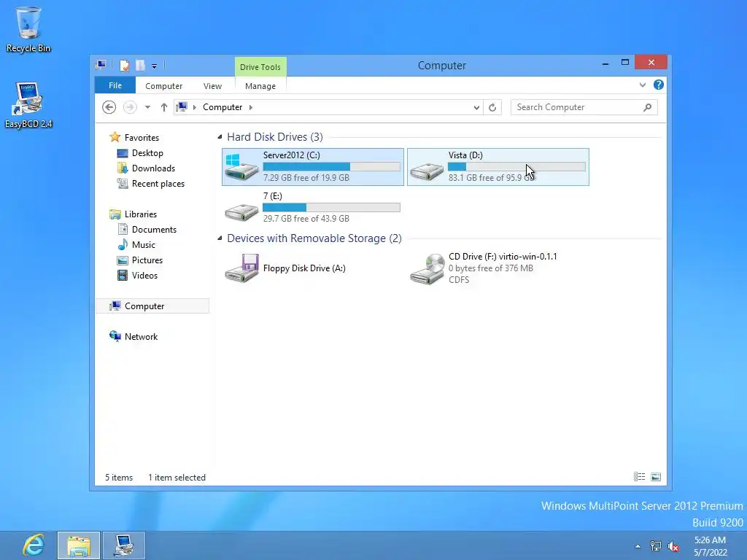Screen dimensions: 747x560
Task: Refresh the Computer view
Action: point(492,108)
